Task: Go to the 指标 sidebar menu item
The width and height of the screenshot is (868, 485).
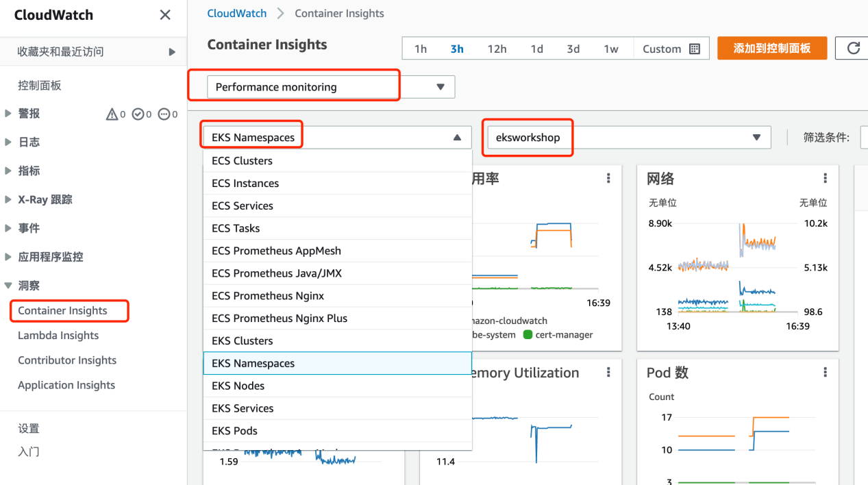Action: [x=28, y=171]
